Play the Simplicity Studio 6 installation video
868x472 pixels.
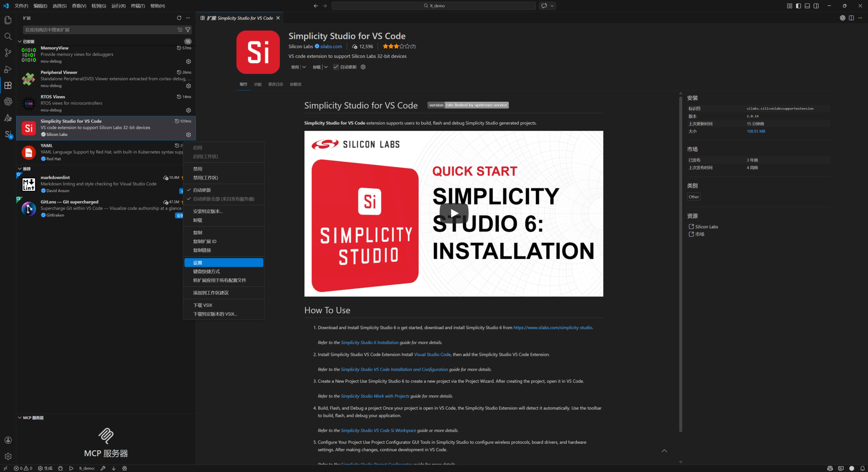[x=454, y=213]
